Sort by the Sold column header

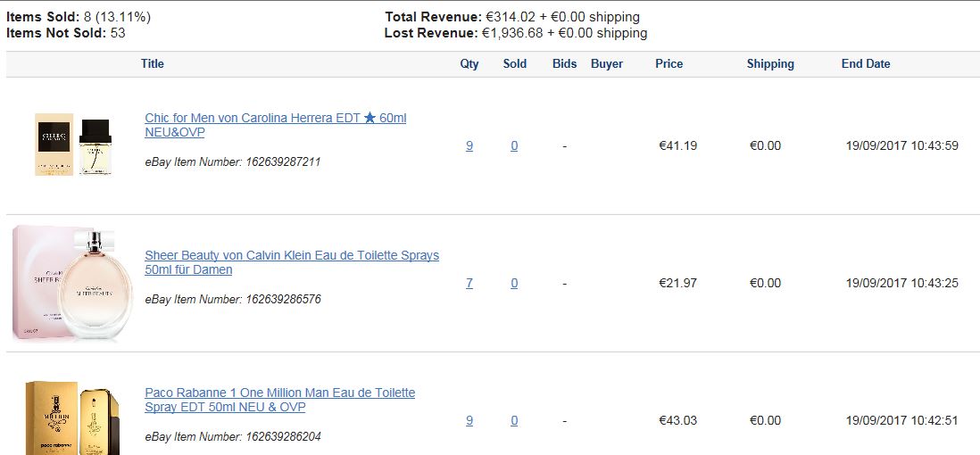tap(515, 63)
